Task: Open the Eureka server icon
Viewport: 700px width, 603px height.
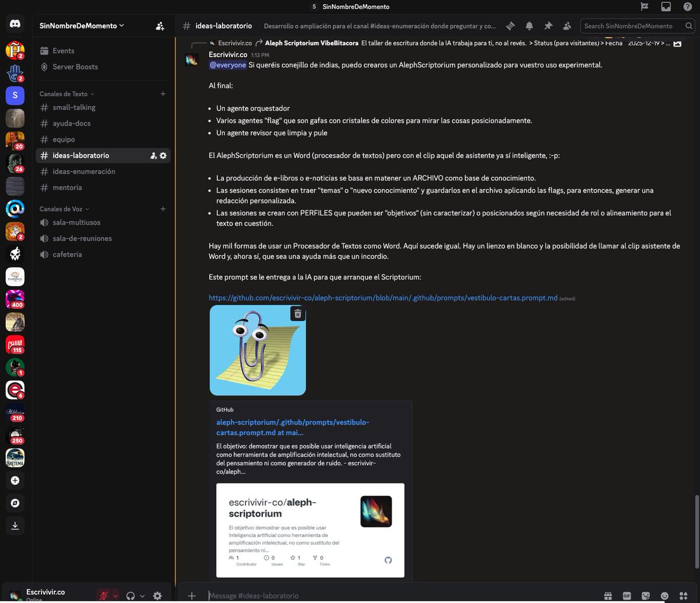Action: pos(15,277)
